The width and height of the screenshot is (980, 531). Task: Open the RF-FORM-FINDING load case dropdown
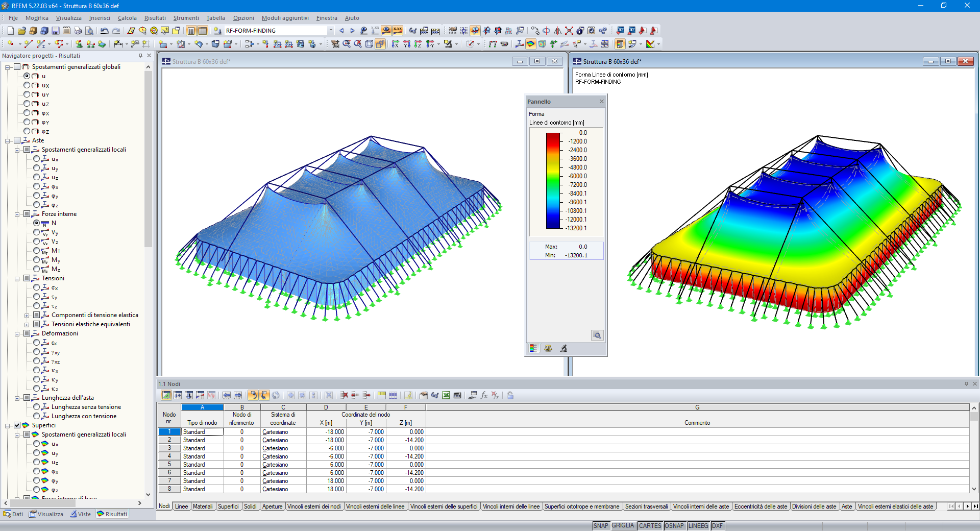[330, 30]
